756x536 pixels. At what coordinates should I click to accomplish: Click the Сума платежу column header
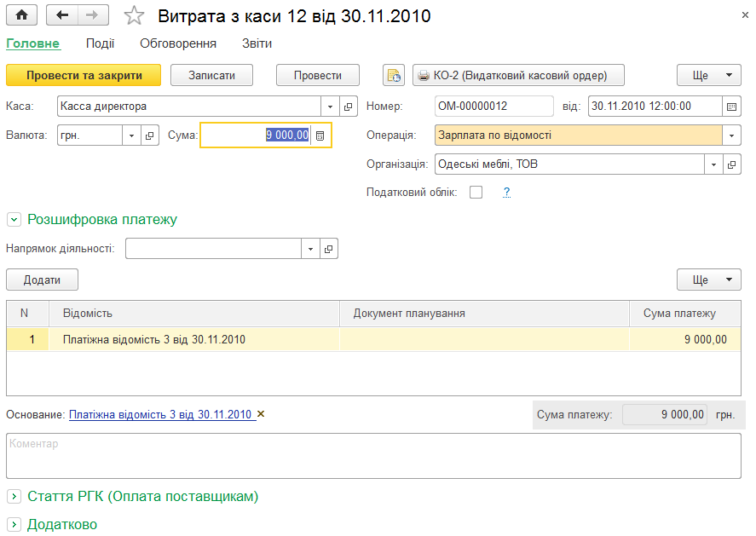coord(684,314)
